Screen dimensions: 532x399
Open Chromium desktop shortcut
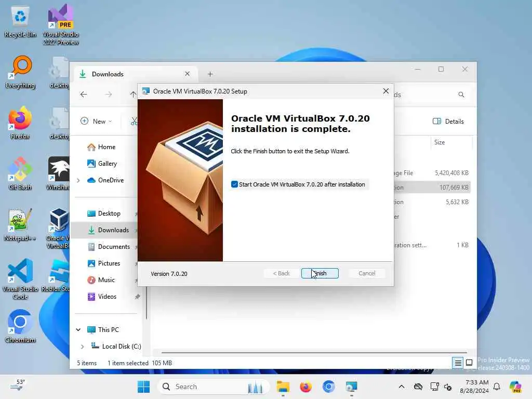tap(20, 326)
